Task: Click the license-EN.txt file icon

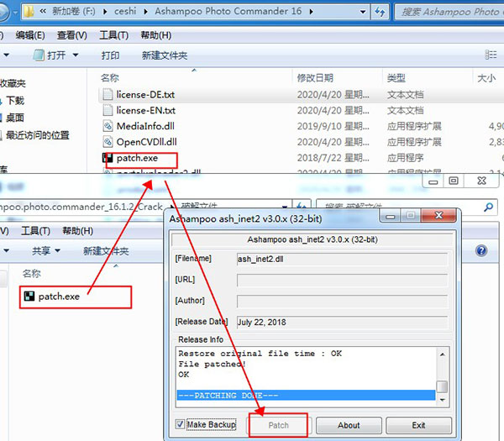Action: [x=108, y=110]
